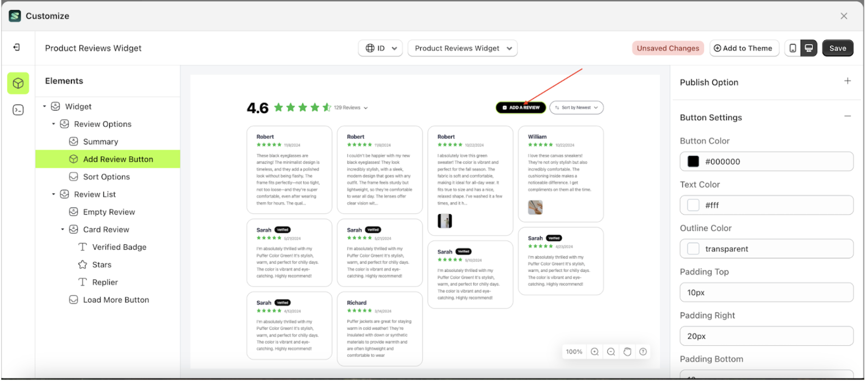The image size is (868, 383).
Task: Expand the Publish Option section
Action: click(x=847, y=81)
